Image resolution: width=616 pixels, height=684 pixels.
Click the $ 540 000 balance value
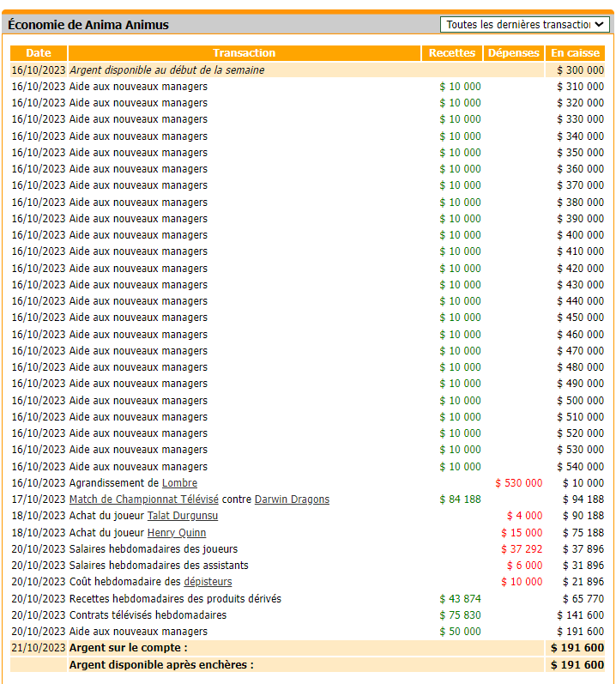(x=580, y=467)
